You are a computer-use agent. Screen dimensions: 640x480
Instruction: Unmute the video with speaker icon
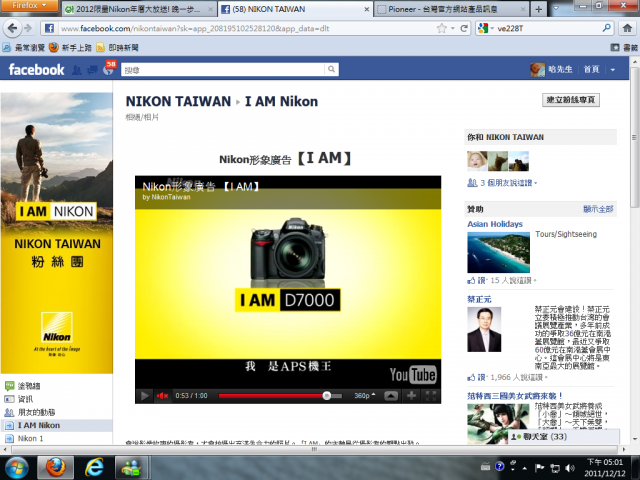click(x=162, y=396)
